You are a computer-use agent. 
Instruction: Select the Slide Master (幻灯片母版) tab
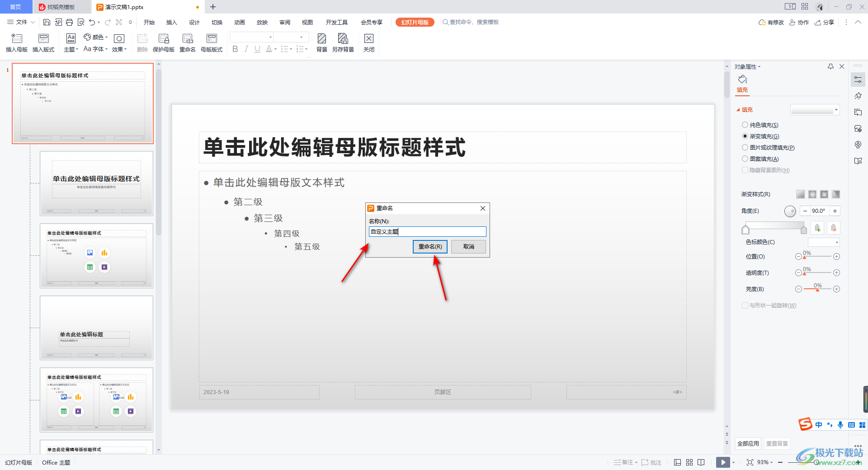tap(415, 22)
